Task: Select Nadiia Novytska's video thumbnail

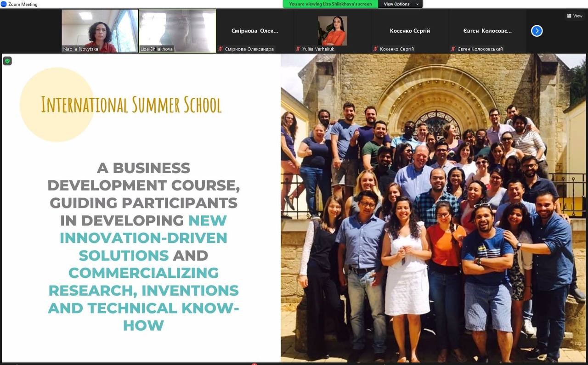Action: pyautogui.click(x=100, y=31)
